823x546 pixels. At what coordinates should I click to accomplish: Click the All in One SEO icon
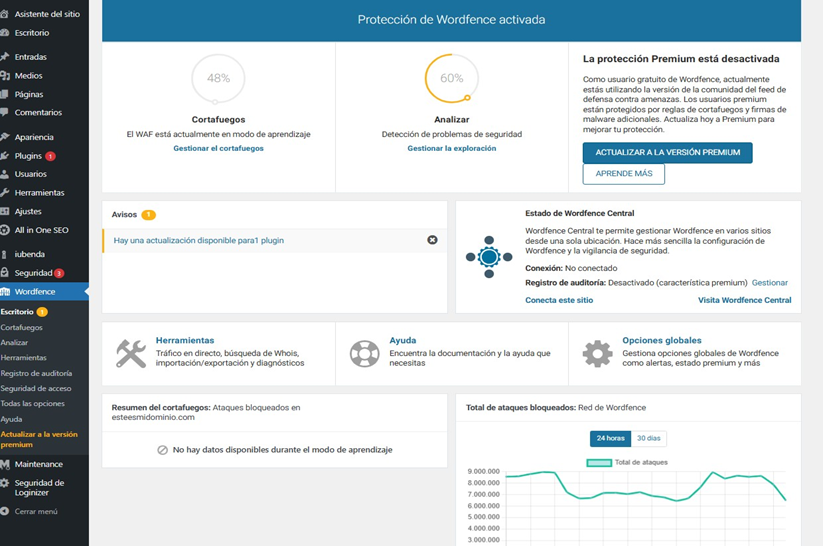[5, 229]
